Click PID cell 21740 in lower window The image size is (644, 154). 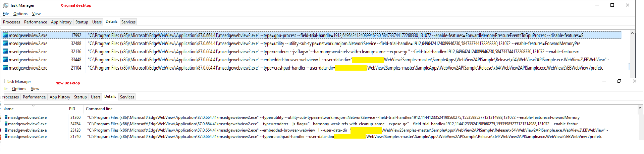tap(75, 137)
